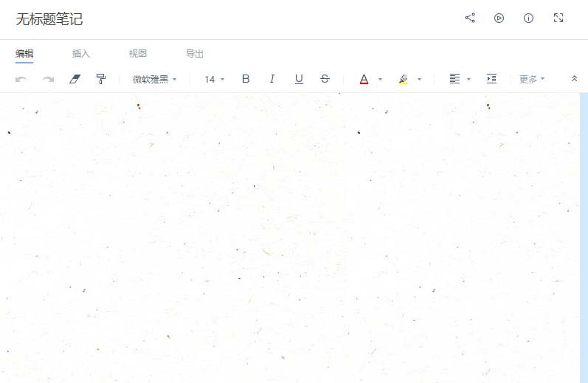
Task: Click inside the note editing area
Action: 289,238
